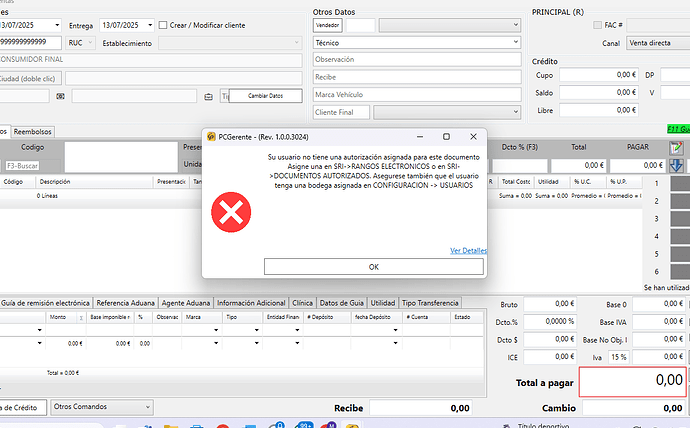Open the first date dropdown left of Entrega

click(x=57, y=25)
